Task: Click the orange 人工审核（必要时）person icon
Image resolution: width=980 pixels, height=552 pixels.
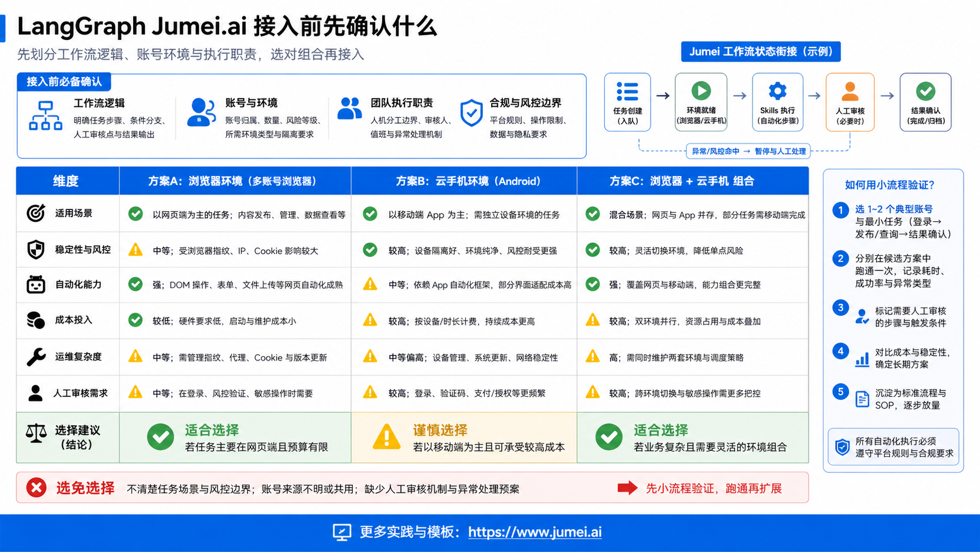Action: 850,92
